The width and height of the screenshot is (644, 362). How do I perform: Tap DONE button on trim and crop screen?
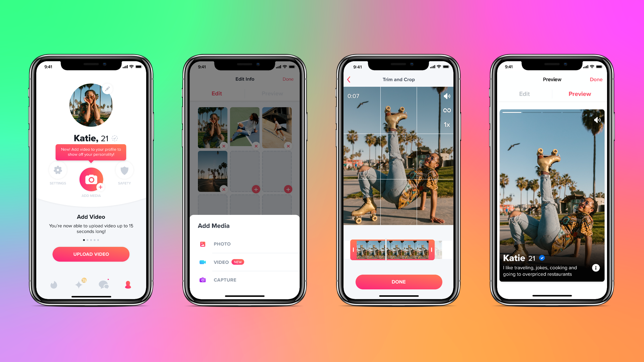click(397, 282)
